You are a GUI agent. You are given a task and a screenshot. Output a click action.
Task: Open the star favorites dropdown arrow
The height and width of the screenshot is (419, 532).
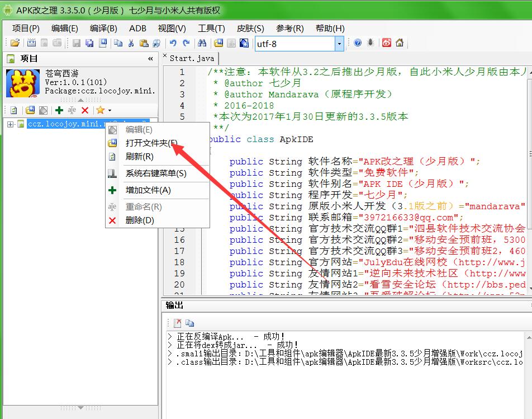(110, 111)
